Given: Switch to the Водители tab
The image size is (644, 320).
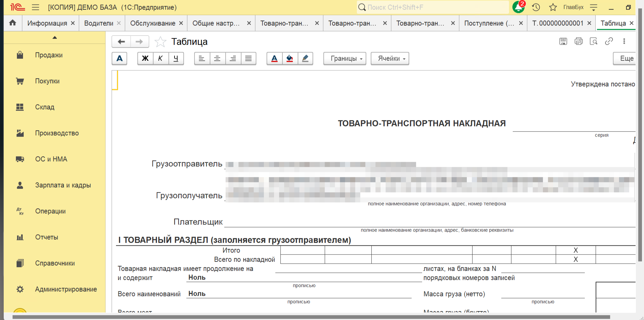Looking at the screenshot, I should [x=98, y=23].
